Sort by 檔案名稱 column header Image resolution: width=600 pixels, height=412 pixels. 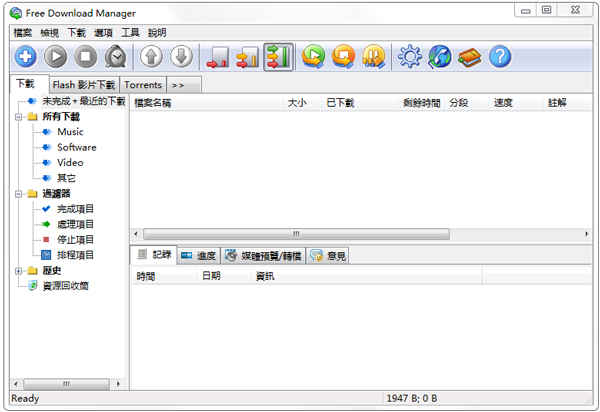click(x=207, y=103)
